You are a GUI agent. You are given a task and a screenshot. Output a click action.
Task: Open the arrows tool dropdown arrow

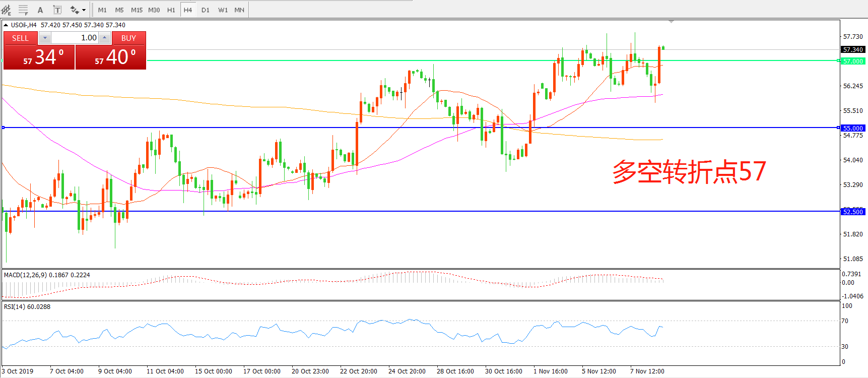coord(84,10)
